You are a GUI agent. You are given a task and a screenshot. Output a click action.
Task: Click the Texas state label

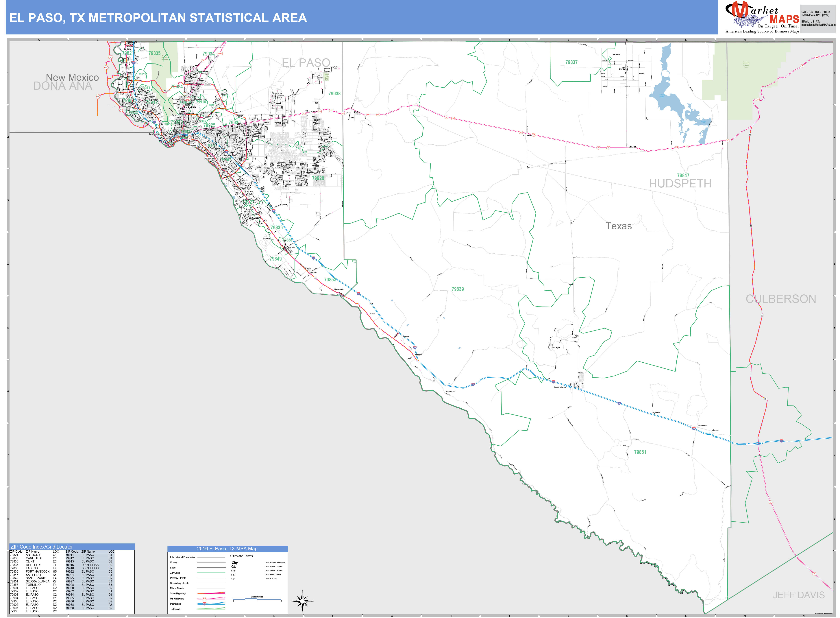pos(619,226)
